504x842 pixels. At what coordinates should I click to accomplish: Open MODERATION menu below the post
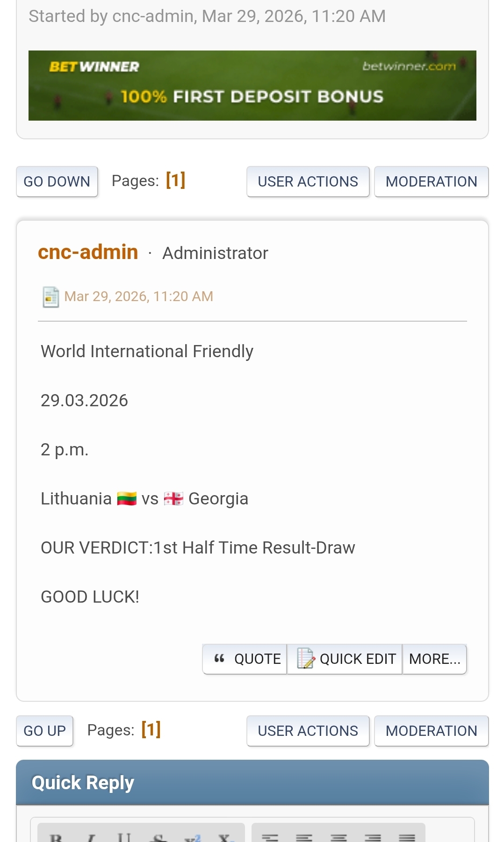coord(431,731)
